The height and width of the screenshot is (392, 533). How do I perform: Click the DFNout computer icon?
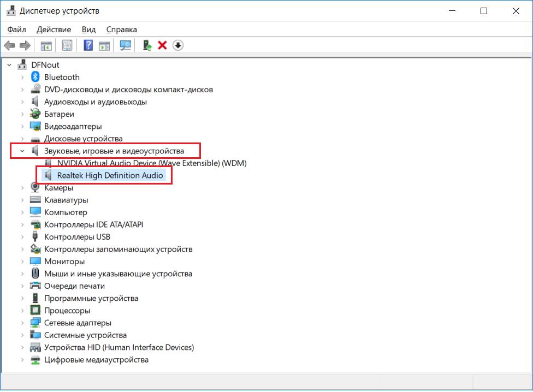22,64
